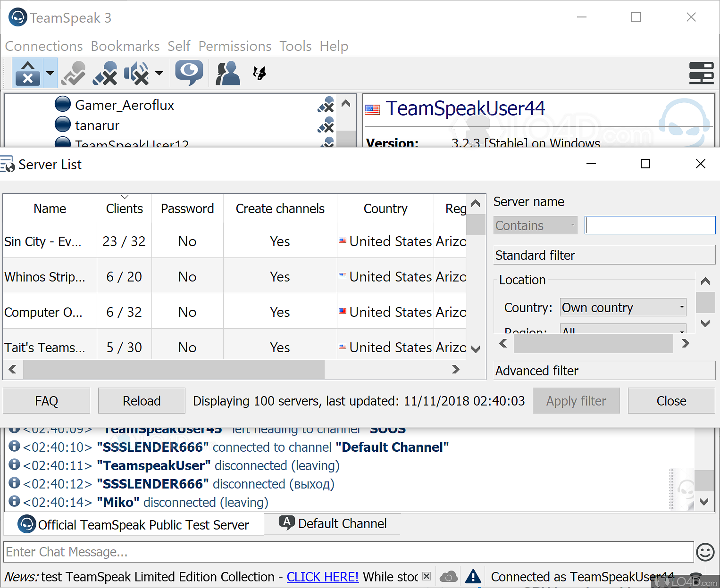The width and height of the screenshot is (720, 588).
Task: Open the emoji smiley picker
Action: [705, 552]
